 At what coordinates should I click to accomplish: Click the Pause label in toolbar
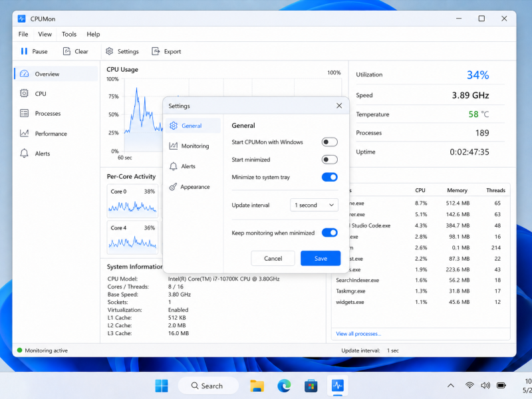click(x=40, y=52)
